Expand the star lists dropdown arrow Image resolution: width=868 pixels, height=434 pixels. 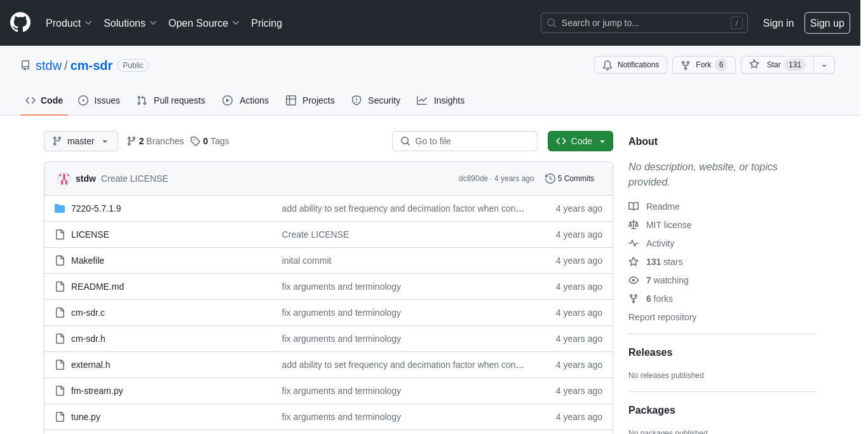pyautogui.click(x=824, y=65)
